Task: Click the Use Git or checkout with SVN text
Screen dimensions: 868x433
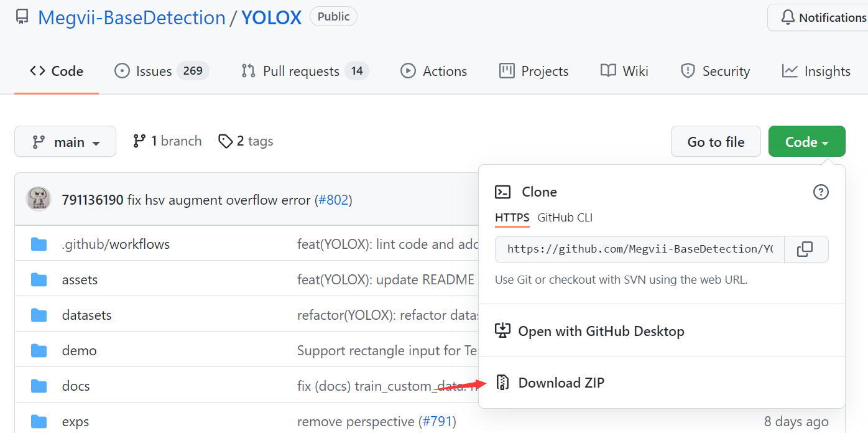Action: (621, 279)
